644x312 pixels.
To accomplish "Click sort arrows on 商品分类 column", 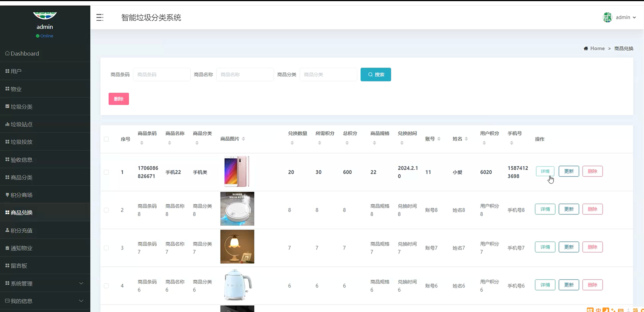I will tap(197, 143).
